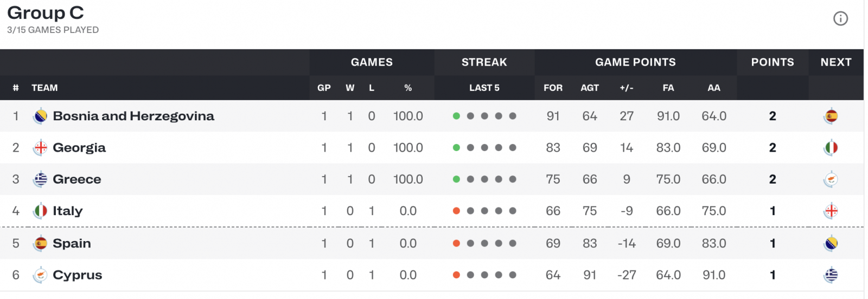Click Cyprus flag in Greece's NEXT column

[x=831, y=179]
